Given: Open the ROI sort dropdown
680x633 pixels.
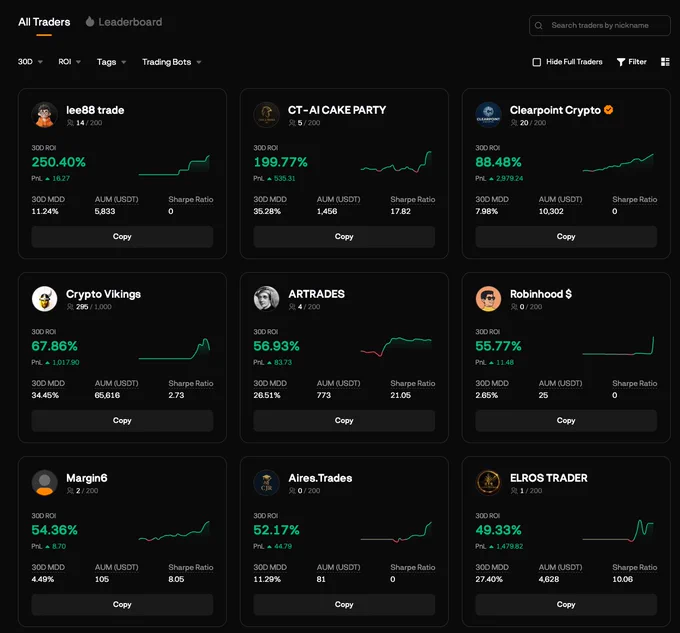Looking at the screenshot, I should pyautogui.click(x=69, y=62).
